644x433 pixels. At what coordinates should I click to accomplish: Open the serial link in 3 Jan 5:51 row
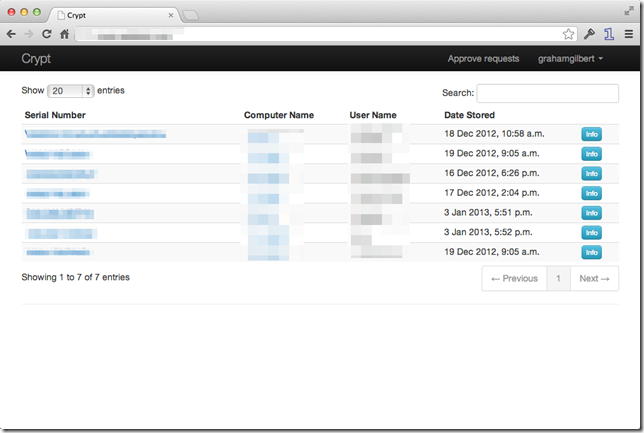(60, 213)
